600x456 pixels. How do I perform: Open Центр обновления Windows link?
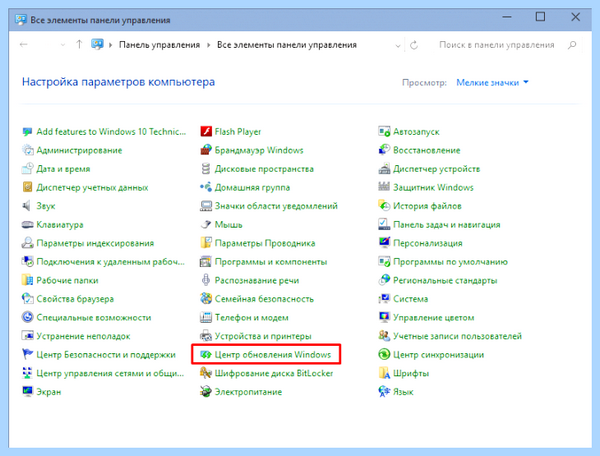273,355
